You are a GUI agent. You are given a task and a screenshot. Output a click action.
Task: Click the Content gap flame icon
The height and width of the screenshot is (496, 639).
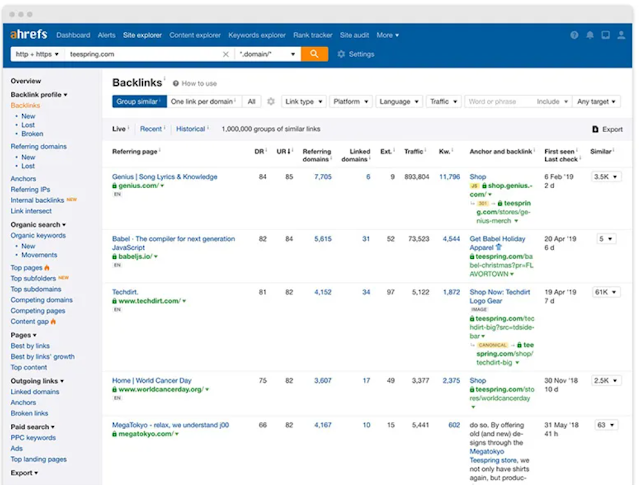[x=53, y=322]
